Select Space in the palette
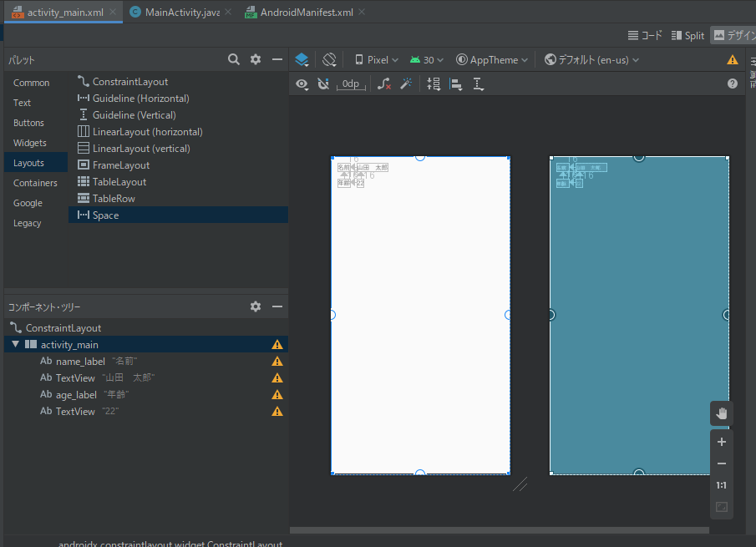756x547 pixels. [x=179, y=215]
